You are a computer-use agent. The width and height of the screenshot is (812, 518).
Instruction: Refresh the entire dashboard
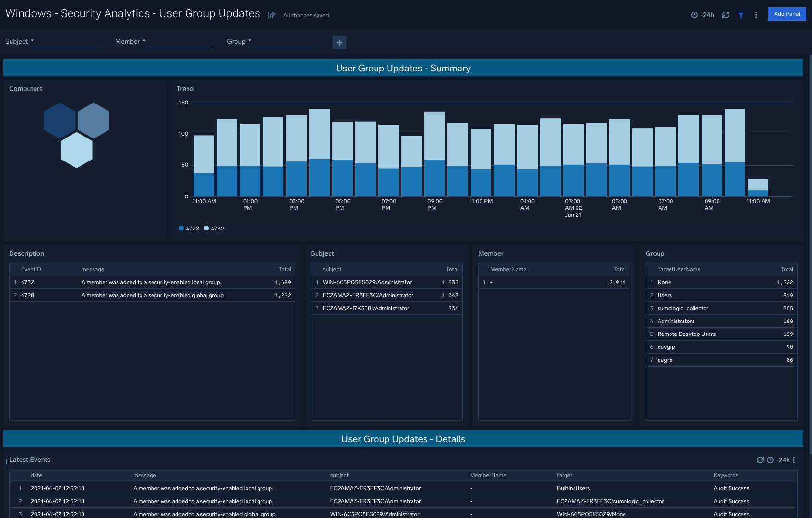tap(725, 15)
